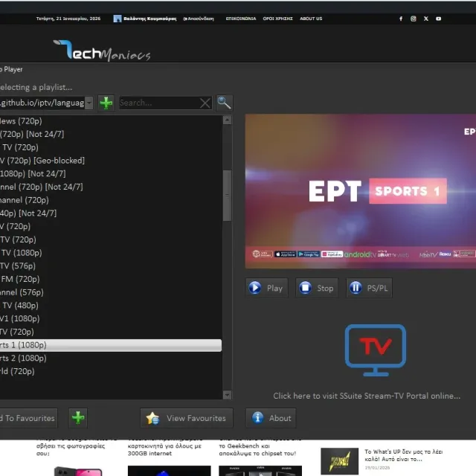476x476 pixels.
Task: Select the 'FM (720p)' channel row
Action: (111, 280)
